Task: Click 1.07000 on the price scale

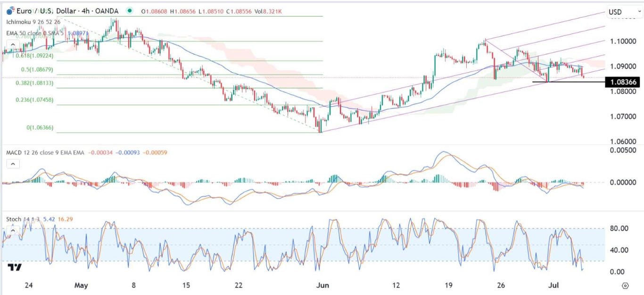Action: point(622,116)
